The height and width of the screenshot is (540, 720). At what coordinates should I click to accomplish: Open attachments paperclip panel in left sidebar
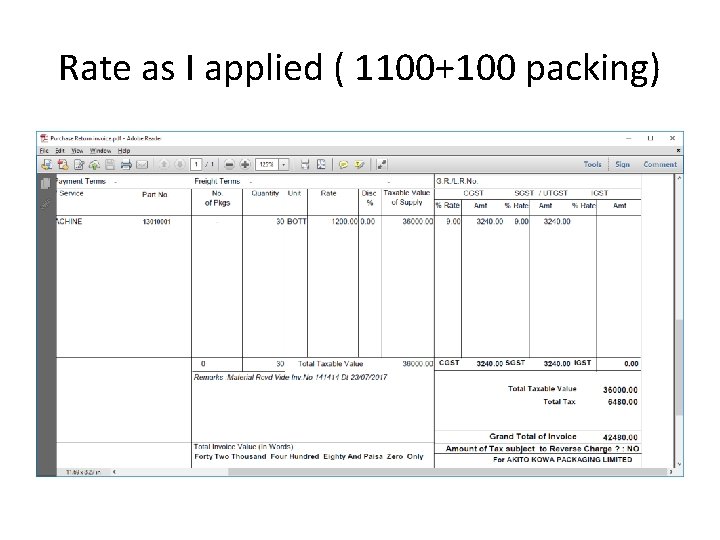pyautogui.click(x=45, y=204)
